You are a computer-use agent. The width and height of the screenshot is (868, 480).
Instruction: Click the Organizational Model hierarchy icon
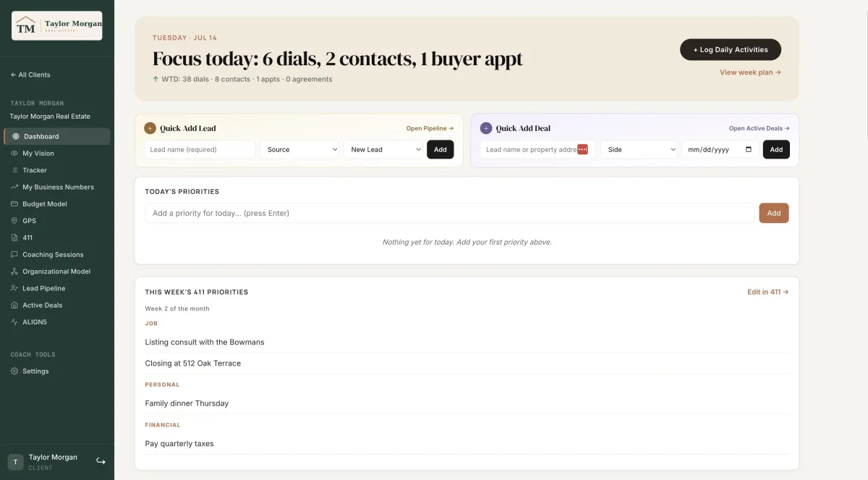tap(14, 271)
